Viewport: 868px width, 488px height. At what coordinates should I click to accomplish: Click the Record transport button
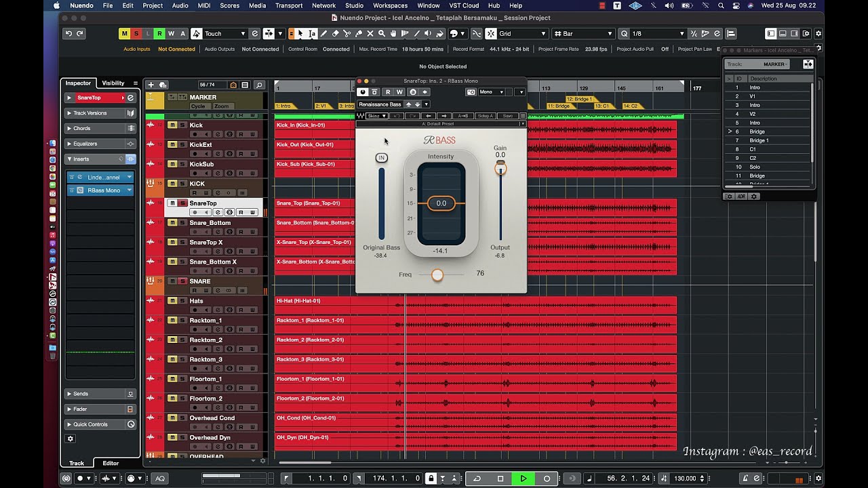pos(547,479)
